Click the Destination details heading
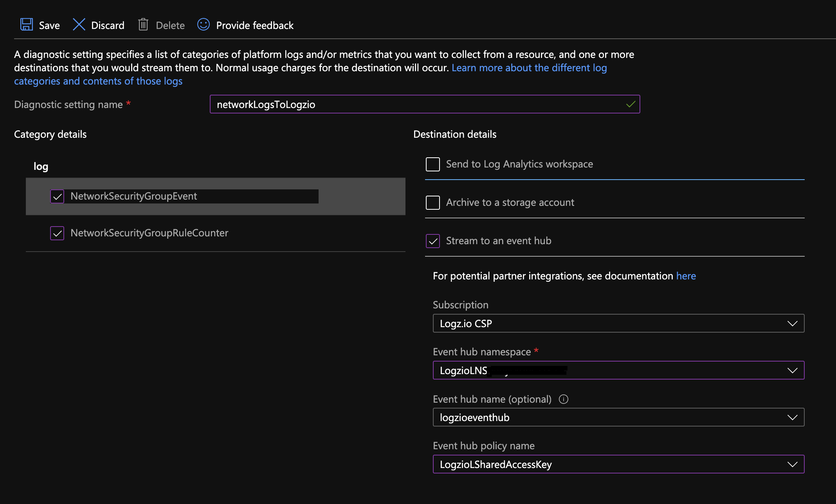The height and width of the screenshot is (504, 836). click(x=455, y=134)
